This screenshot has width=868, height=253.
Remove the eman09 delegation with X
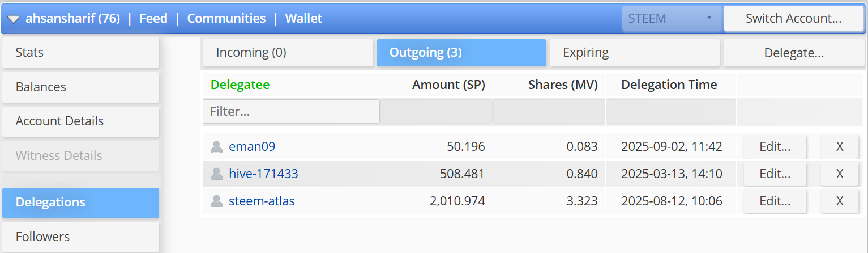[x=840, y=147]
